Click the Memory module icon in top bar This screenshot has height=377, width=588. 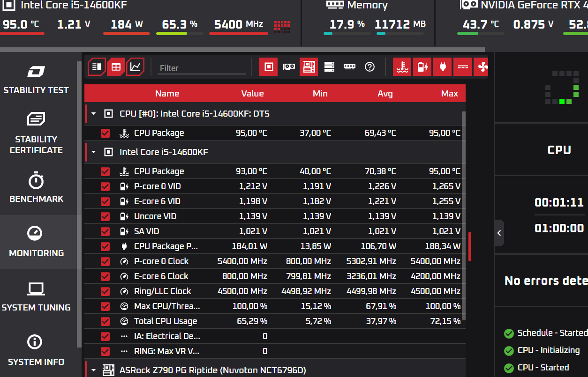(x=335, y=5)
